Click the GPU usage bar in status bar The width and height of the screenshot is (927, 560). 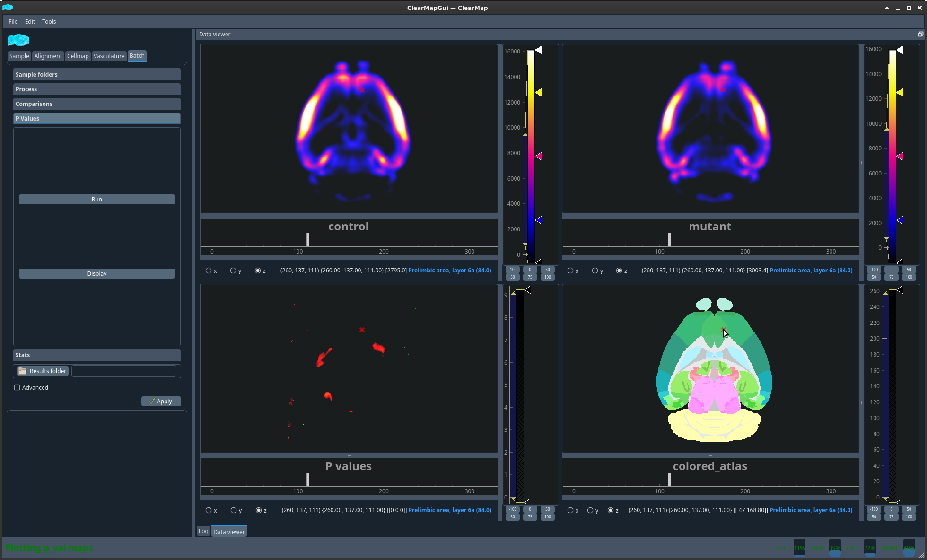870,548
